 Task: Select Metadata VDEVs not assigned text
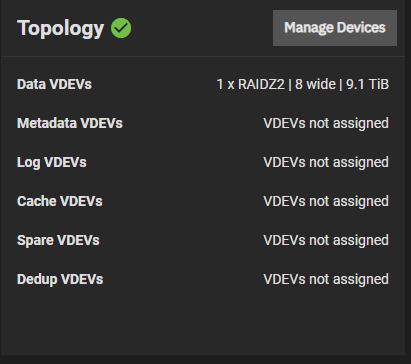click(326, 123)
